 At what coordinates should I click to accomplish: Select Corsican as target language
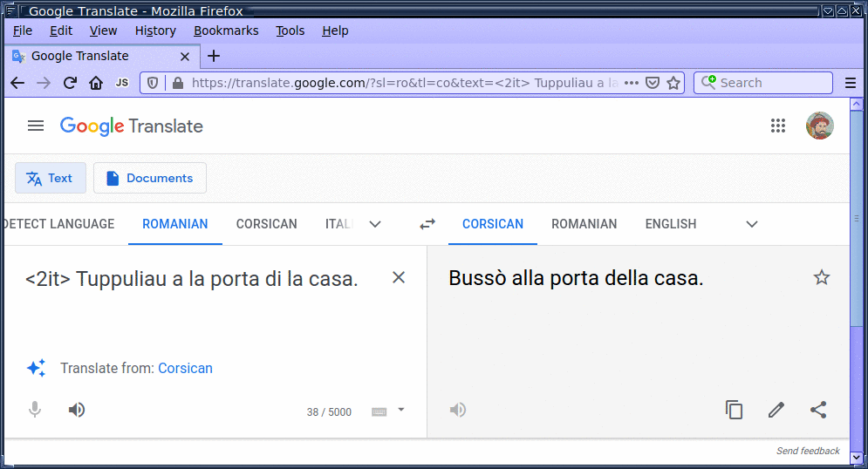pyautogui.click(x=493, y=224)
